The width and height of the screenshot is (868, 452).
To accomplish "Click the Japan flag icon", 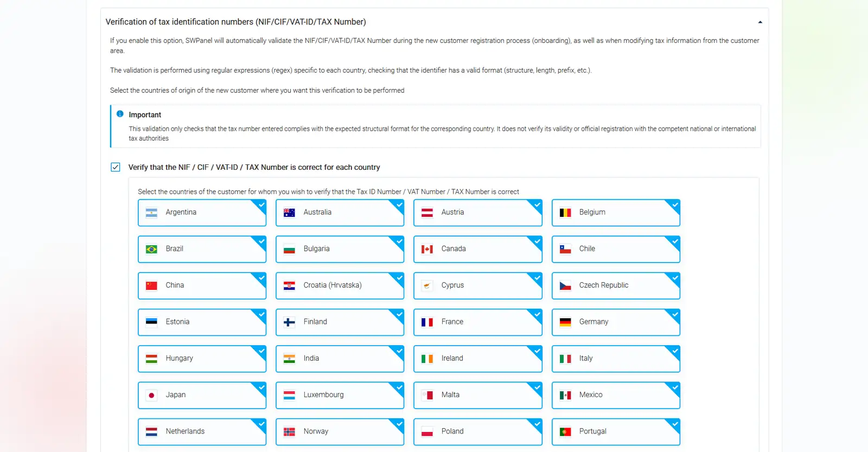I will pyautogui.click(x=151, y=395).
